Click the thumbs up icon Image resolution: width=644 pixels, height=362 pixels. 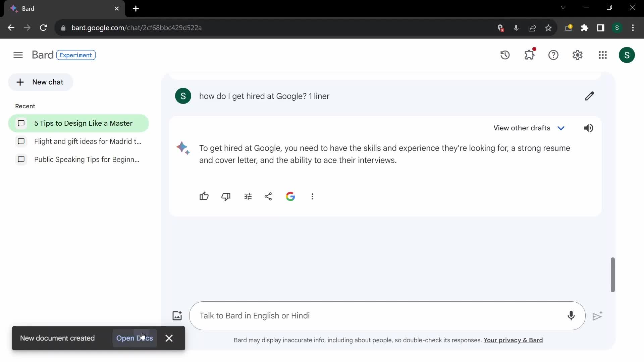tap(204, 196)
